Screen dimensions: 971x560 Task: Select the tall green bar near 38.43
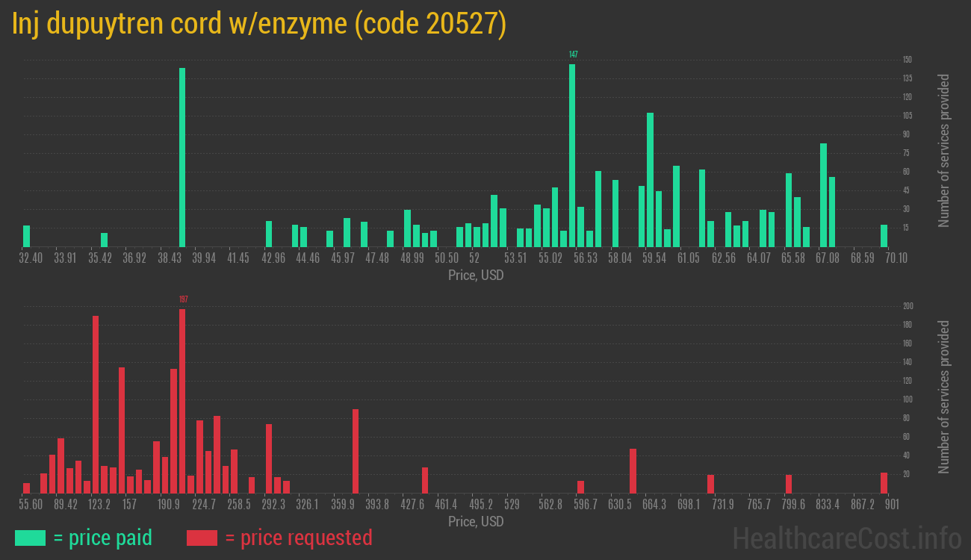(x=182, y=157)
